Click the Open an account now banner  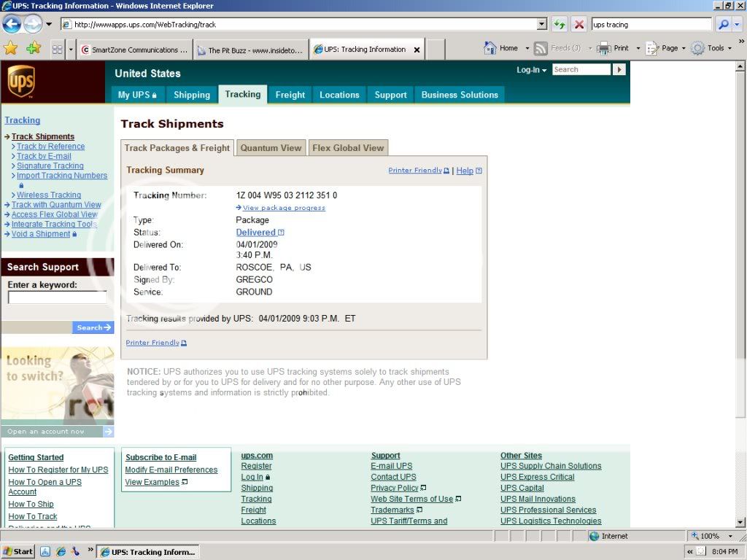(58, 432)
